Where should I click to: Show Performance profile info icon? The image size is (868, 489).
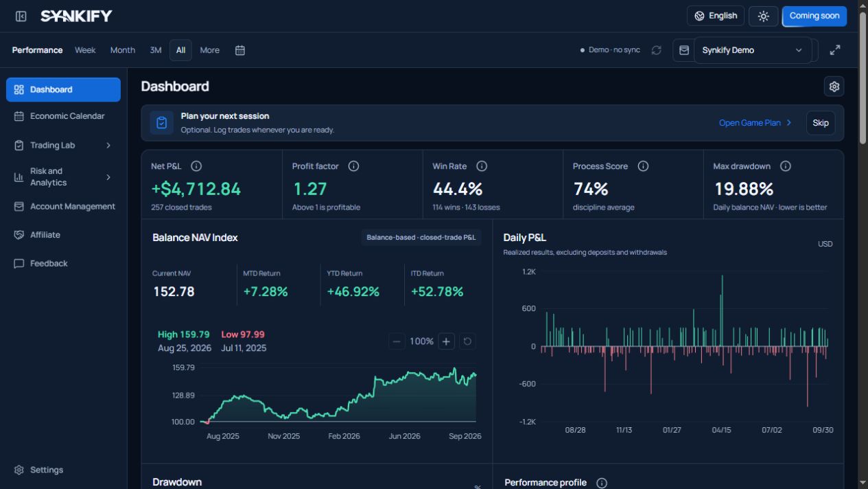[602, 483]
